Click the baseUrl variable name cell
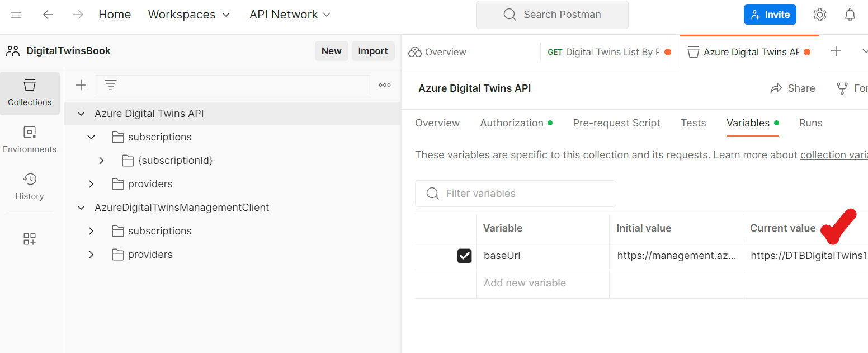This screenshot has height=353, width=868. coord(542,256)
